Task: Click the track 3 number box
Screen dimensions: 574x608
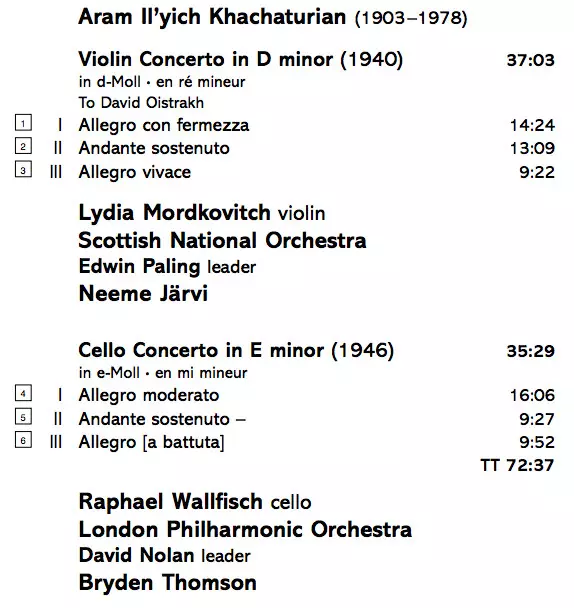Action: (x=23, y=169)
